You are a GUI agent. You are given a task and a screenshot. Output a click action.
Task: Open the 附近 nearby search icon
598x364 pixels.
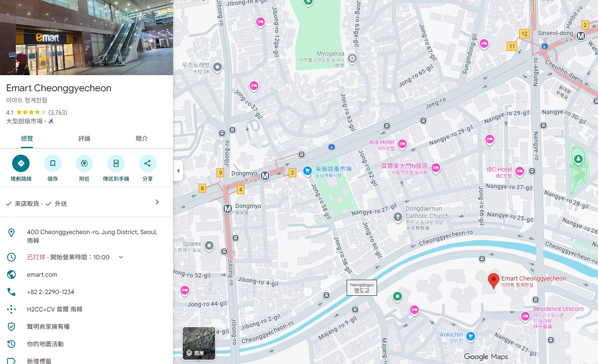point(84,163)
